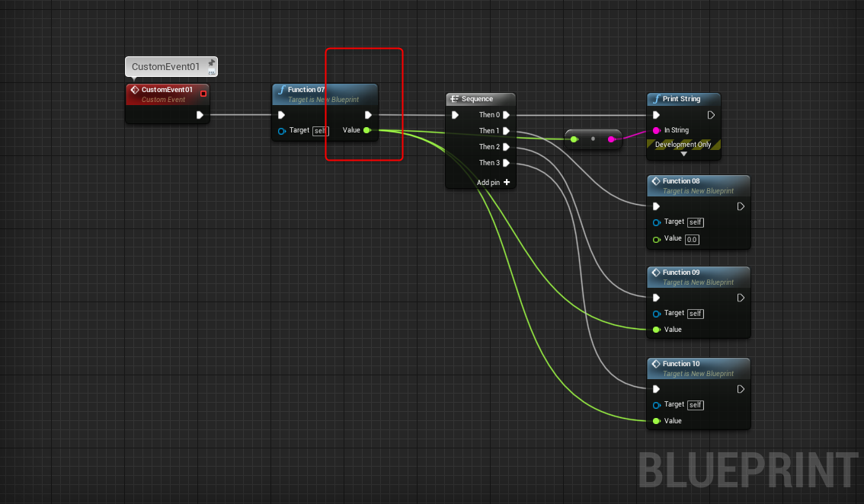Click Function 10 Target pin

tap(656, 405)
